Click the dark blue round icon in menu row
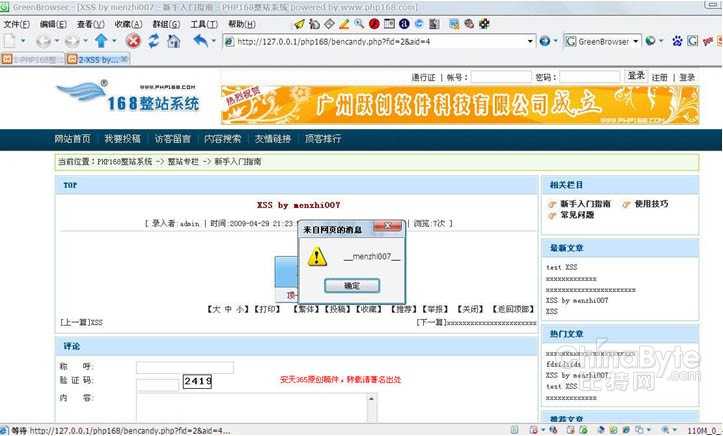The image size is (723, 436). tap(404, 24)
